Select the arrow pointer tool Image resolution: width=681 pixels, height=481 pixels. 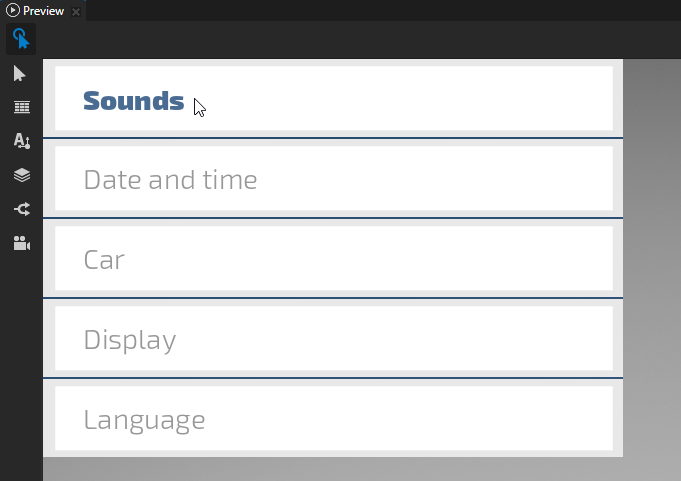(x=21, y=74)
